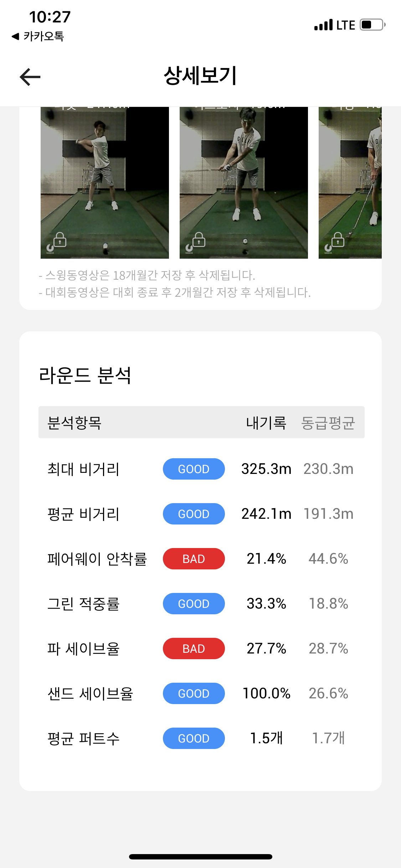
Task: Tap the home indicator bar at bottom
Action: [200, 857]
